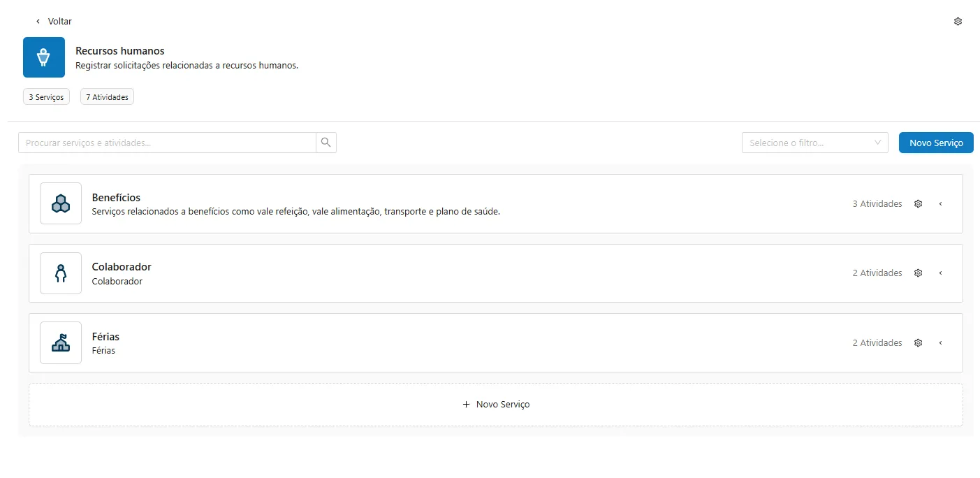
Task: Open settings gear for Férias service
Action: [919, 343]
